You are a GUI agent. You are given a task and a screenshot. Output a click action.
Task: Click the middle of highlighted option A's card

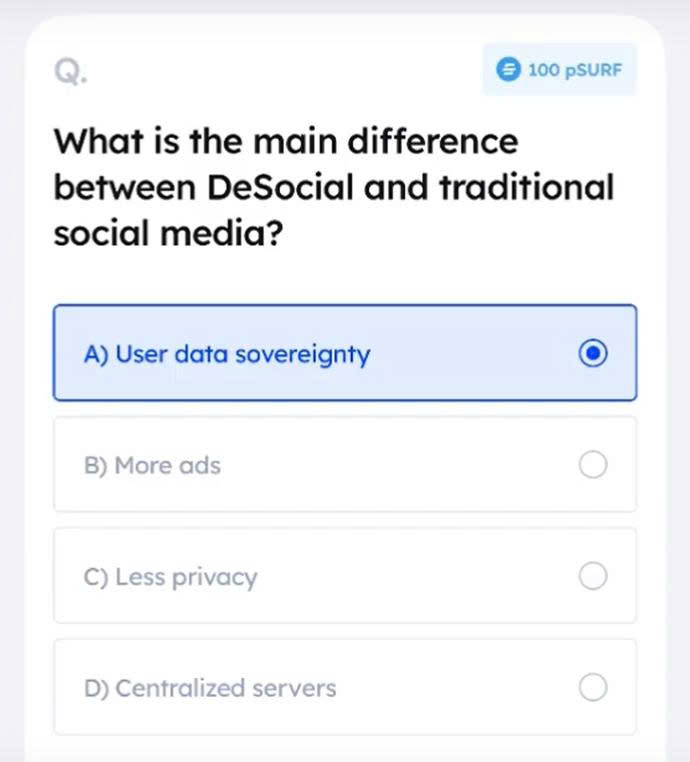(x=344, y=354)
